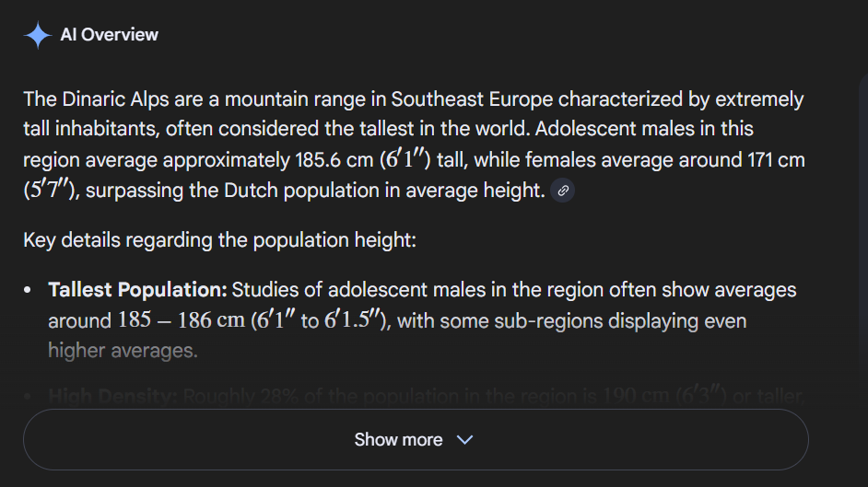Click the faded "higher averages." text
The width and height of the screenshot is (868, 487).
click(123, 351)
